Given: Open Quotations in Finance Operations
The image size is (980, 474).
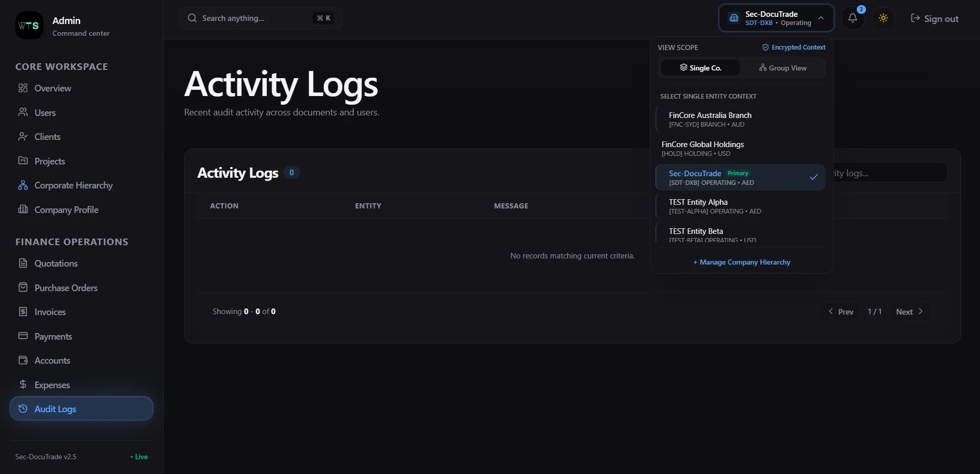Looking at the screenshot, I should [81, 264].
